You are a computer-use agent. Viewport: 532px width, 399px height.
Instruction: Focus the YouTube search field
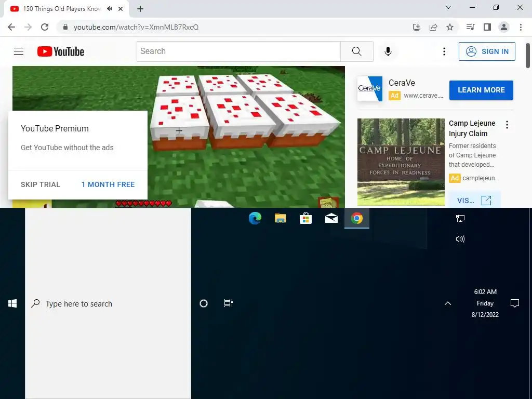tap(238, 51)
